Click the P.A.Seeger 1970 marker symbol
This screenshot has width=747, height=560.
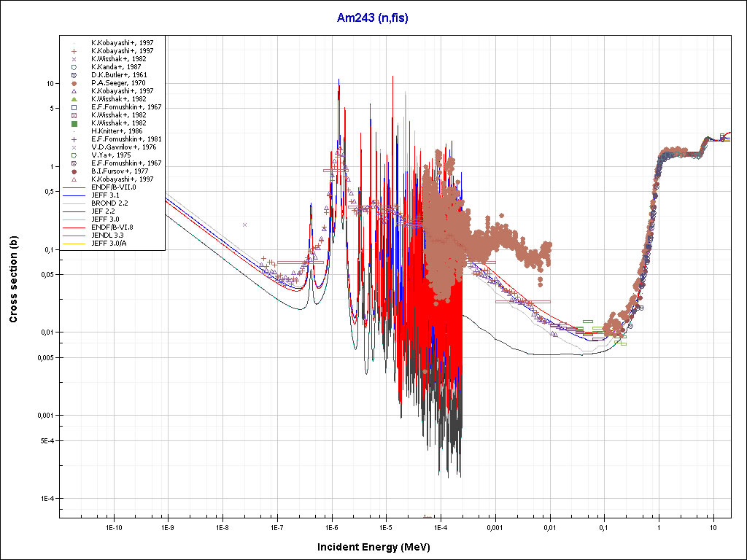(74, 83)
